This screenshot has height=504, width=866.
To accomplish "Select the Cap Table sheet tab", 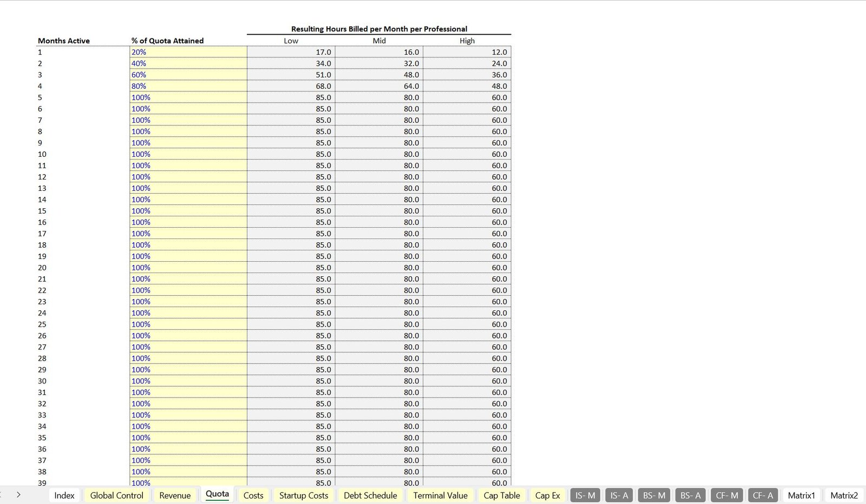I will click(502, 495).
